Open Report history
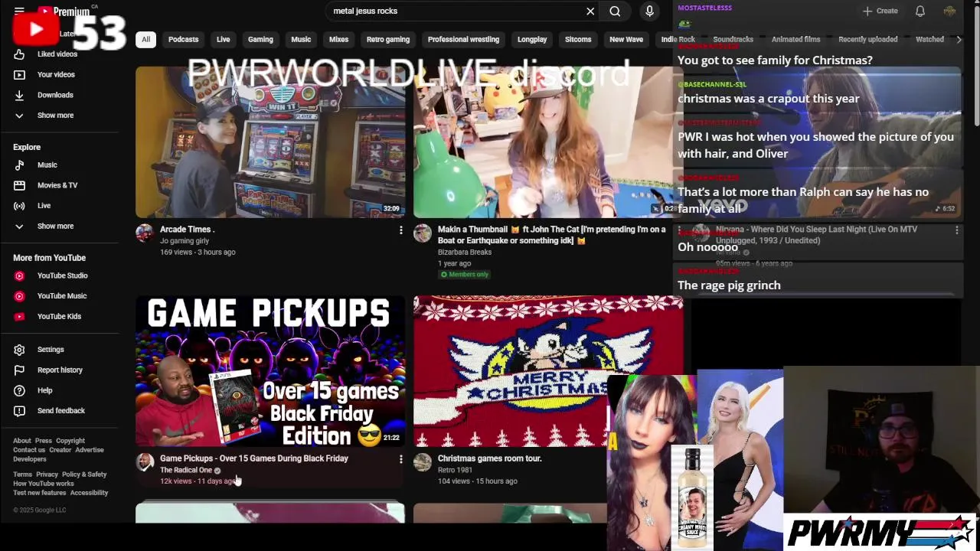 point(60,370)
